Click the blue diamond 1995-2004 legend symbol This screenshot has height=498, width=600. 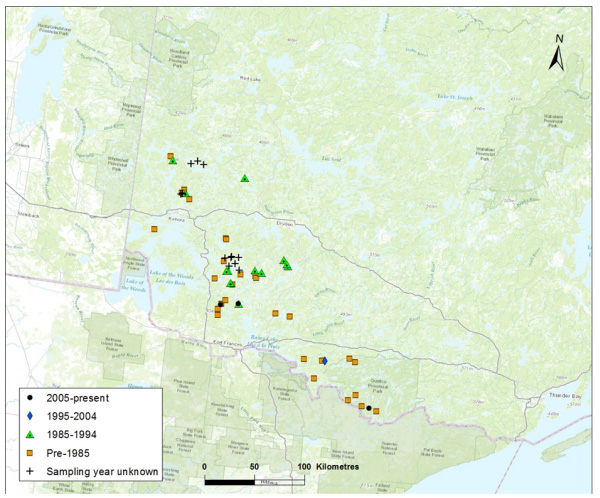(x=31, y=416)
